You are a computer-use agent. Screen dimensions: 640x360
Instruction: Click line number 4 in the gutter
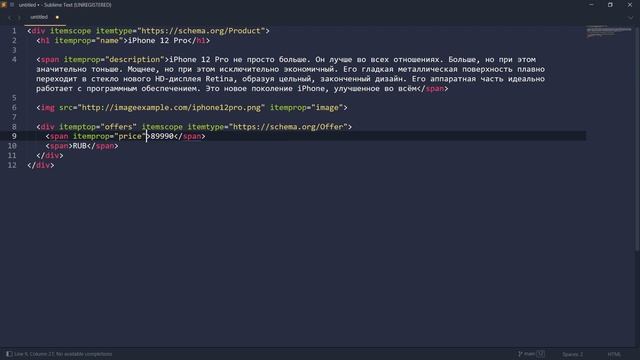tap(14, 60)
